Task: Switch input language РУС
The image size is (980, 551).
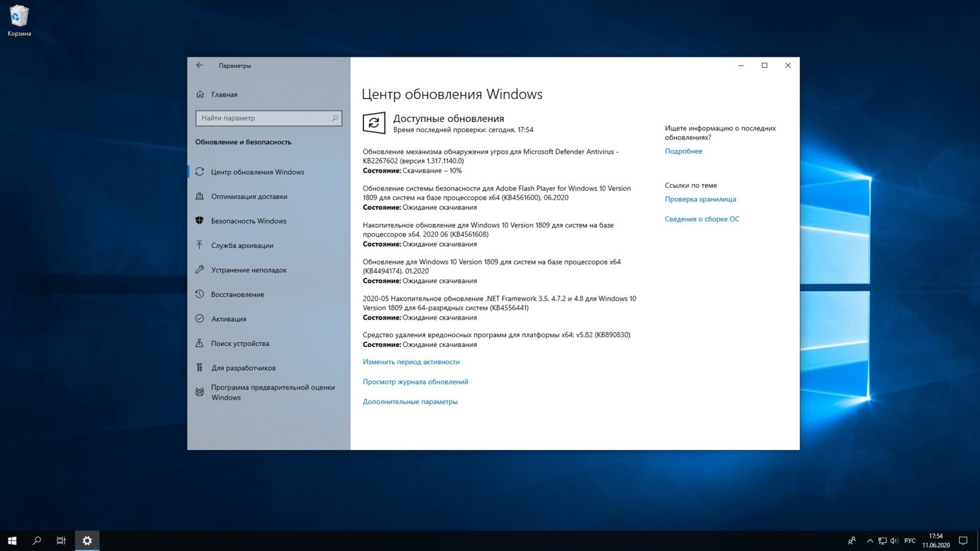Action: (x=910, y=541)
